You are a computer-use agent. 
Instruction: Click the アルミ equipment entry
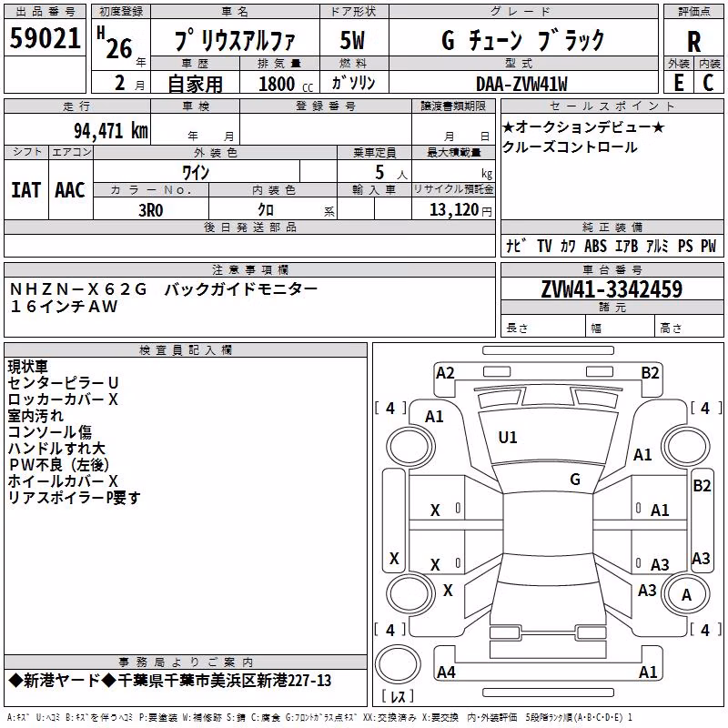point(657,246)
